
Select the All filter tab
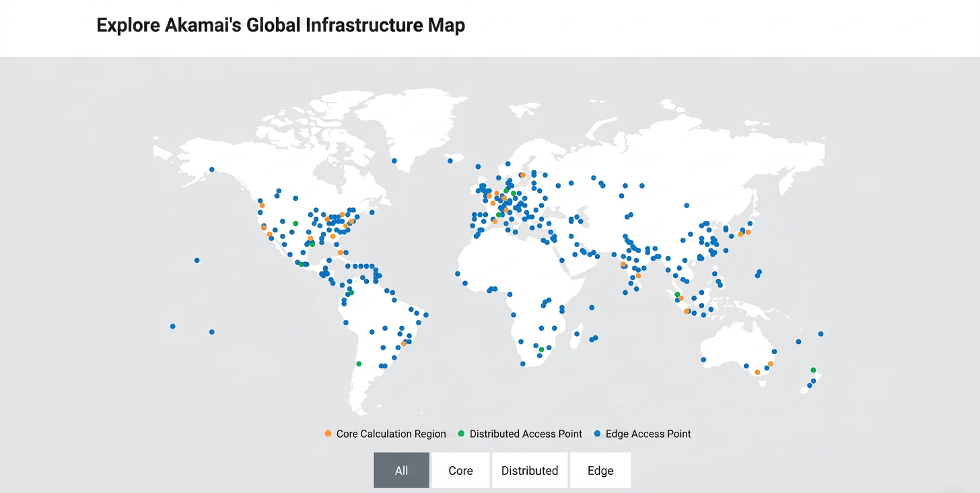pyautogui.click(x=401, y=470)
